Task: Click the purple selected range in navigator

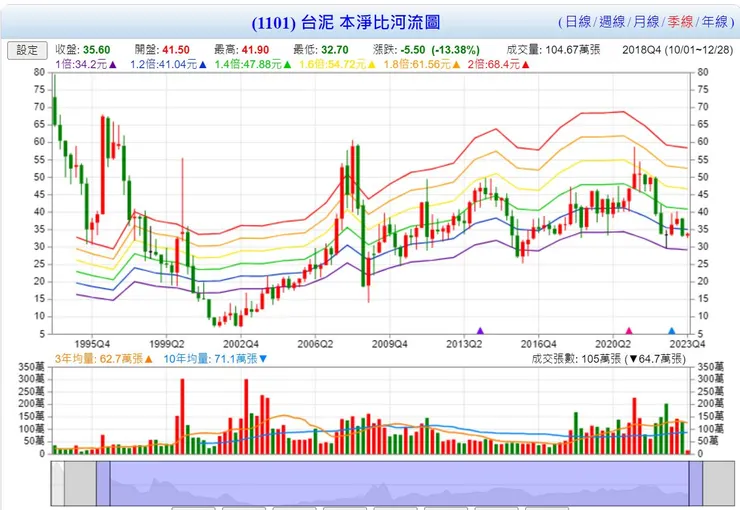Action: 399,484
